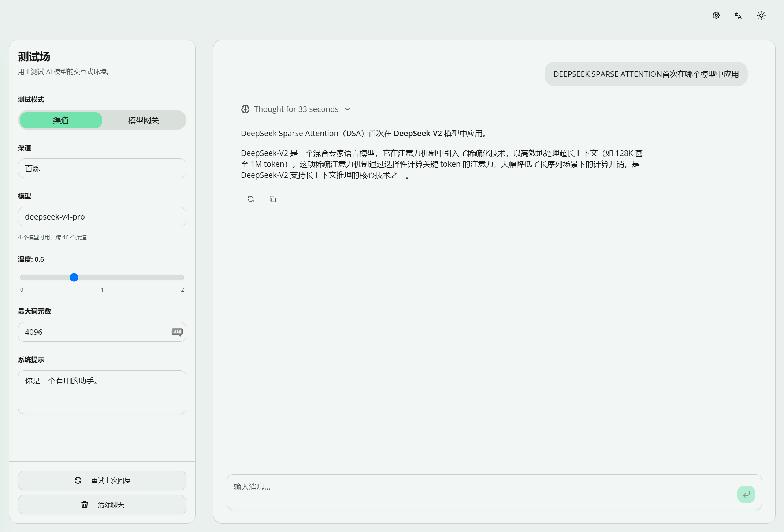
Task: Select the 渠道 test mode
Action: pos(61,120)
